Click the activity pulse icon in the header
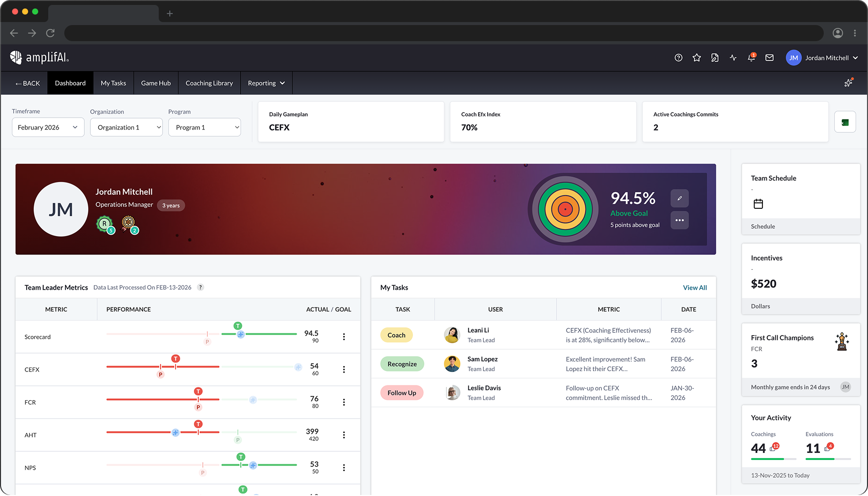Image resolution: width=868 pixels, height=496 pixels. click(733, 58)
